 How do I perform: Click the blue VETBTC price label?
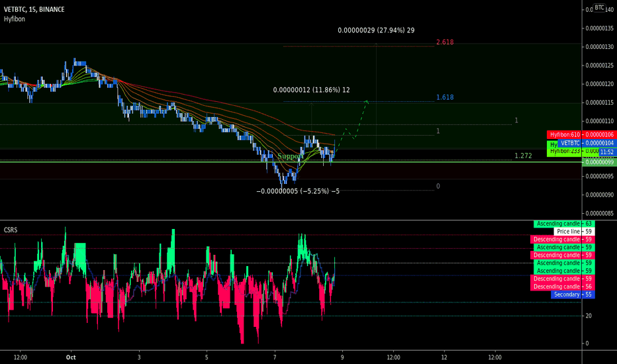(587, 143)
